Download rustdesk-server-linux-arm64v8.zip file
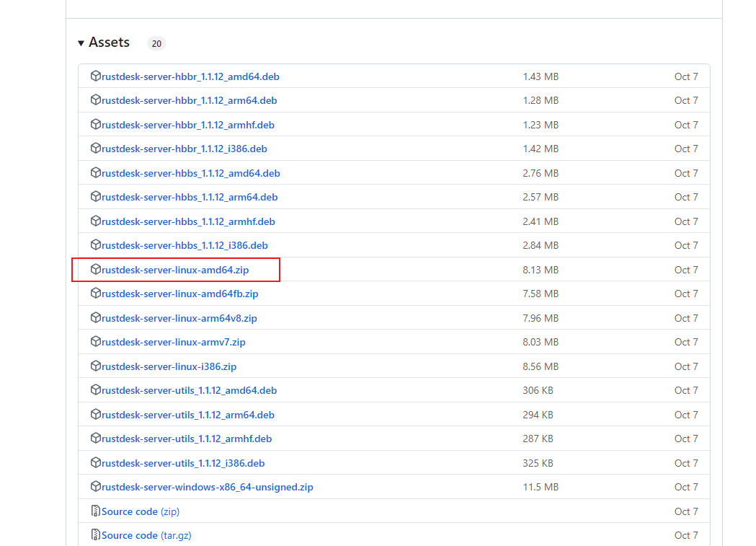 pyautogui.click(x=179, y=318)
